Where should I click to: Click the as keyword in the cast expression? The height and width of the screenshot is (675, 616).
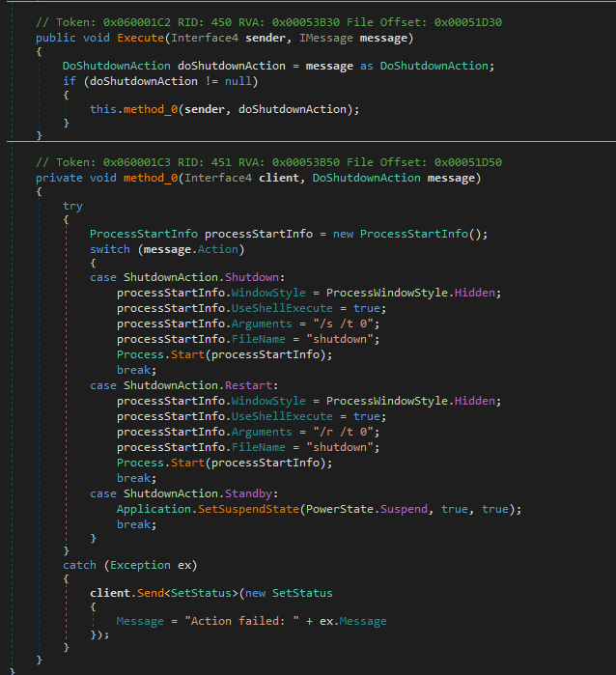click(366, 66)
